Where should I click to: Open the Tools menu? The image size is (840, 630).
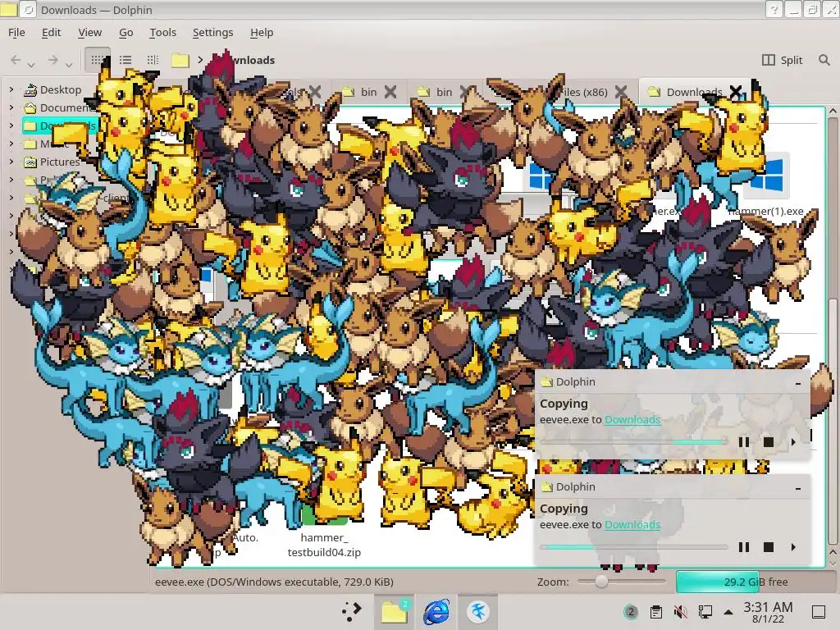tap(163, 32)
